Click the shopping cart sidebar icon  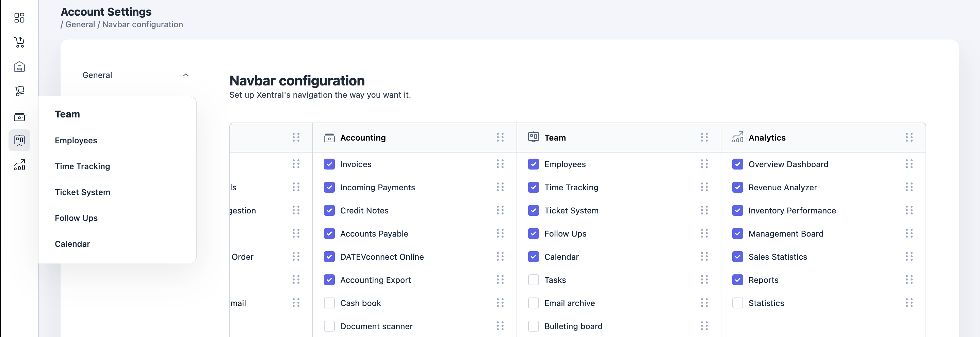click(19, 42)
